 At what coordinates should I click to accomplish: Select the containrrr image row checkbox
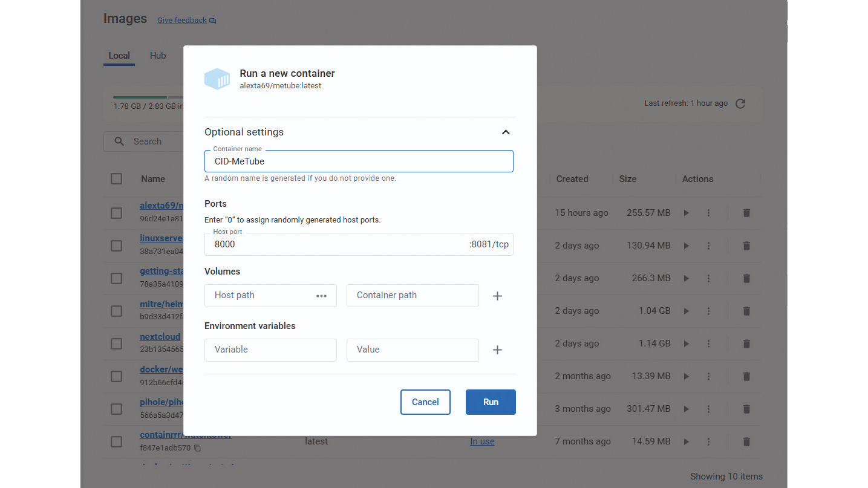click(x=117, y=441)
